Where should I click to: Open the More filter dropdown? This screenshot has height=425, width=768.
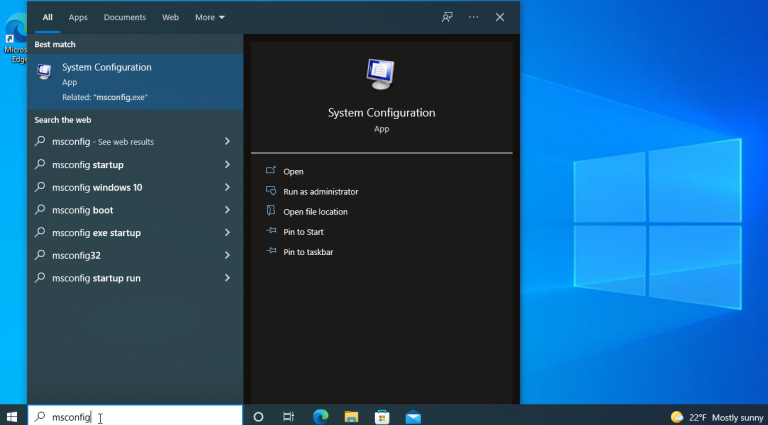(210, 17)
